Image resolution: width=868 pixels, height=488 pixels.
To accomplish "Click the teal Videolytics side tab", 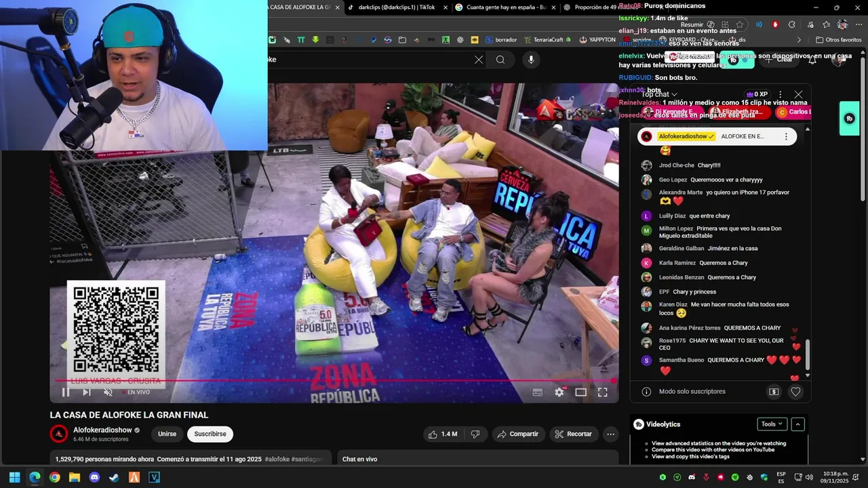I will 849,119.
